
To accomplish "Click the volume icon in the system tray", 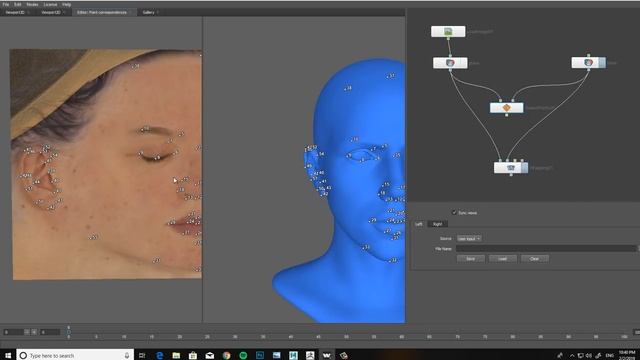I will tap(589, 356).
